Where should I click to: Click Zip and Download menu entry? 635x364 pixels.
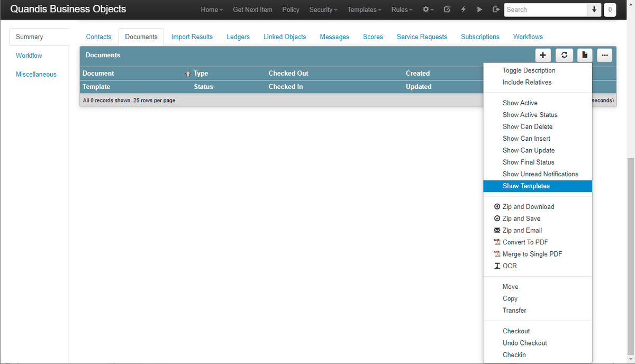point(538,206)
